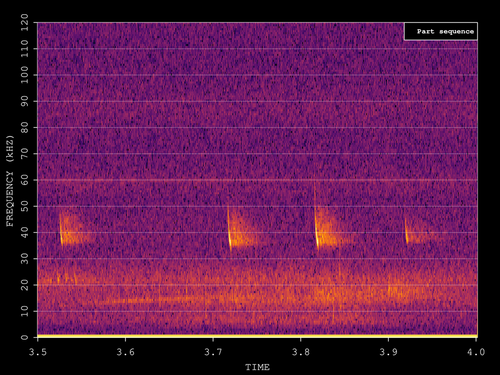Click the bright yellow band at 0 kHz

257,336
